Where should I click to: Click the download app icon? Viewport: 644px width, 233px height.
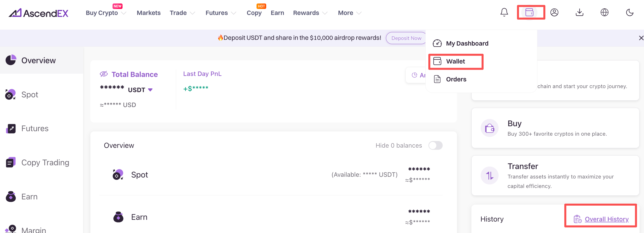[x=579, y=12]
